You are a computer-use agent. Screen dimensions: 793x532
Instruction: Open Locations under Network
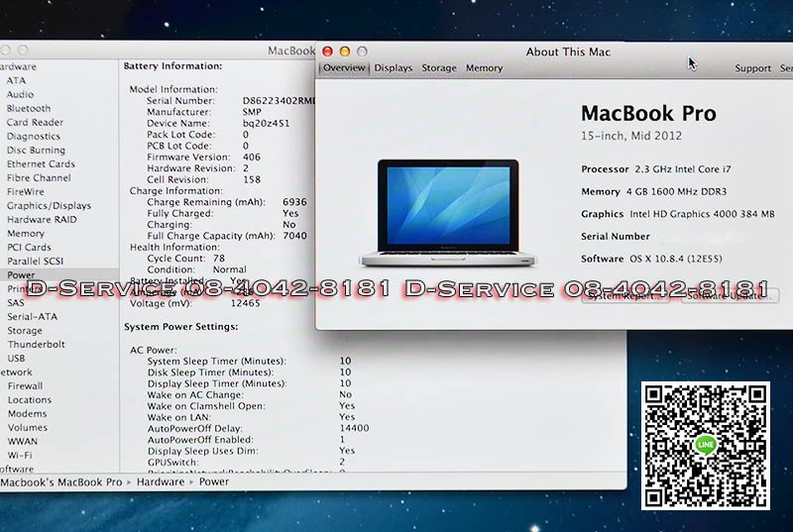pyautogui.click(x=30, y=399)
